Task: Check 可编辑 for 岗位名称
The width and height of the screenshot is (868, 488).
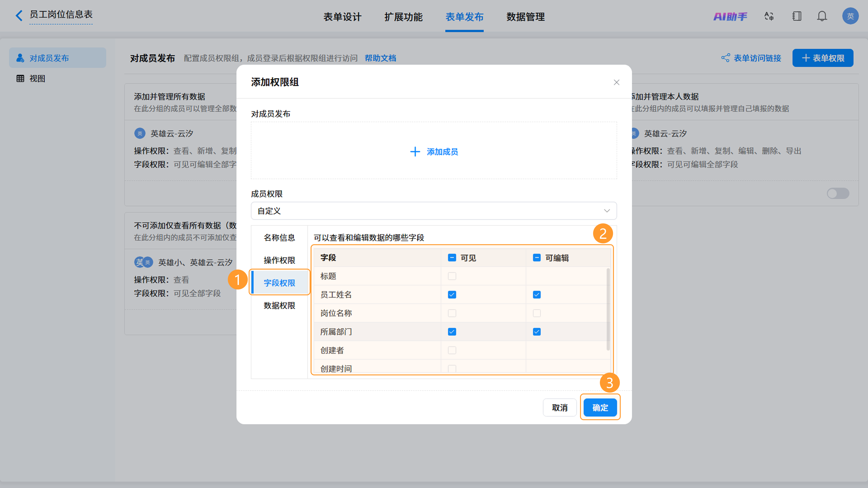Action: click(537, 313)
